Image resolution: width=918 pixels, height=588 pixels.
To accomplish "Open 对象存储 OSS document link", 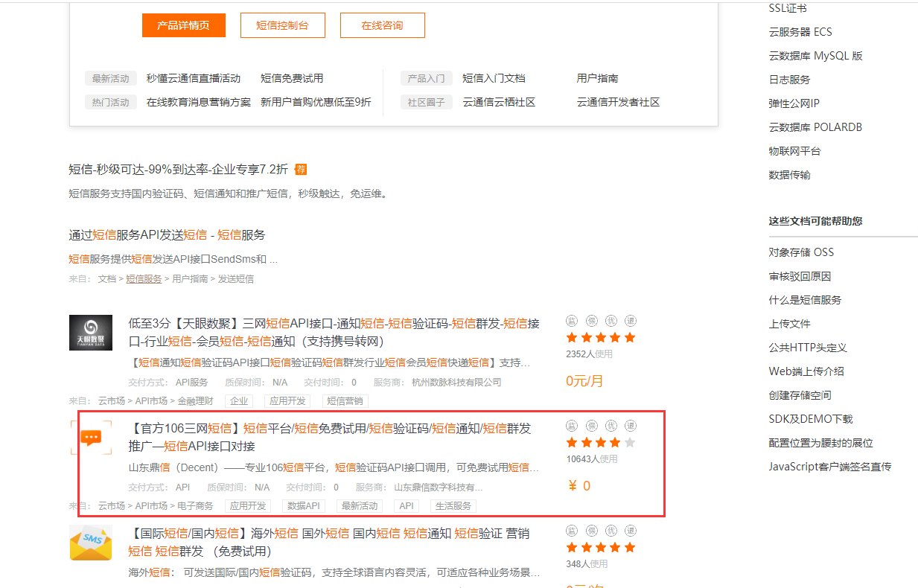I will click(801, 252).
